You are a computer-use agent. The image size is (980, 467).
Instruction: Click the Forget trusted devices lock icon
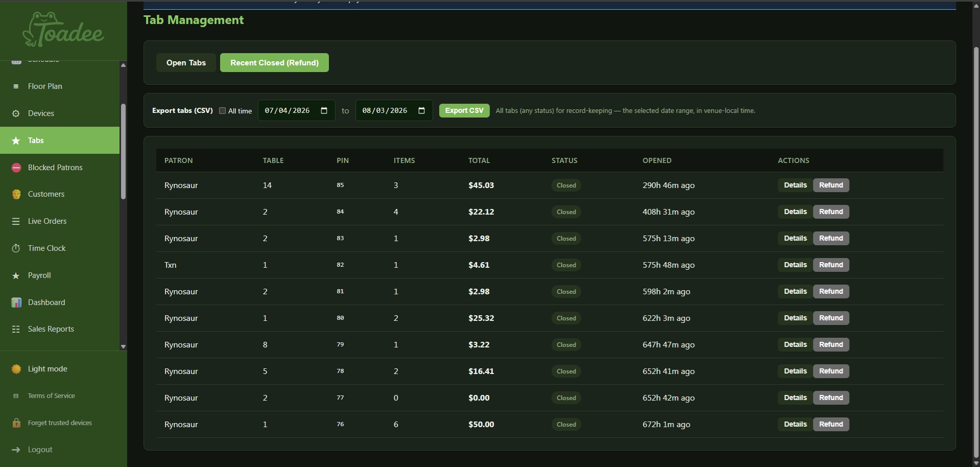(16, 423)
